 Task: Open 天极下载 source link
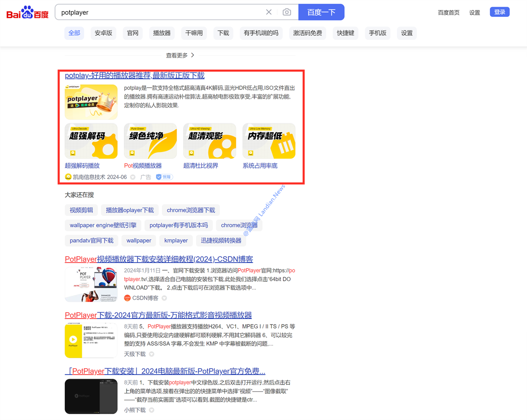135,354
